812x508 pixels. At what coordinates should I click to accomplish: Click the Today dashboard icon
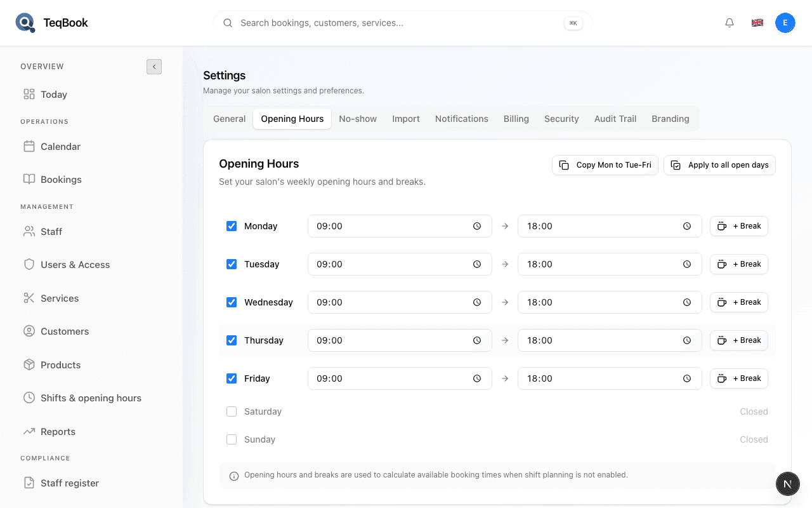point(29,95)
